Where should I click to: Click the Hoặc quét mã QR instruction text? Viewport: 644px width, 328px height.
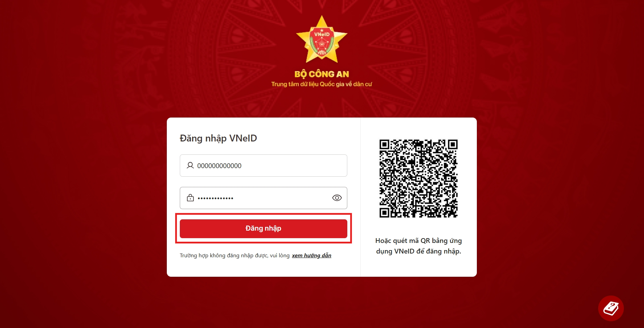pos(418,246)
